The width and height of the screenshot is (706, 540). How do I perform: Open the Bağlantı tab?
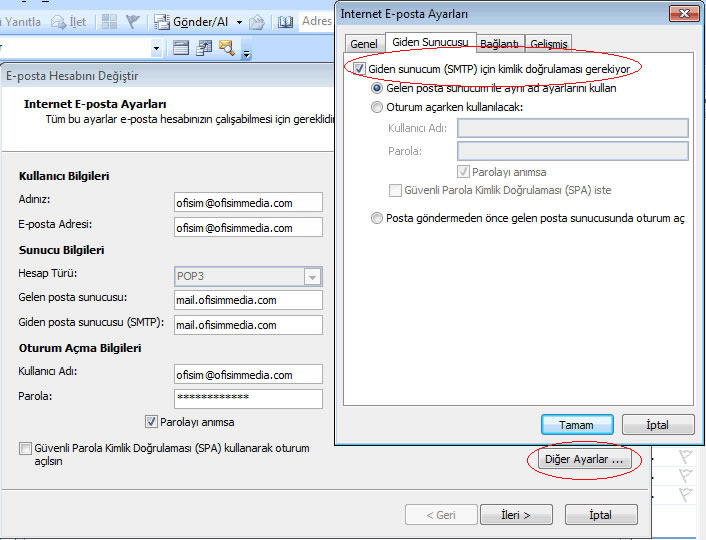point(499,44)
